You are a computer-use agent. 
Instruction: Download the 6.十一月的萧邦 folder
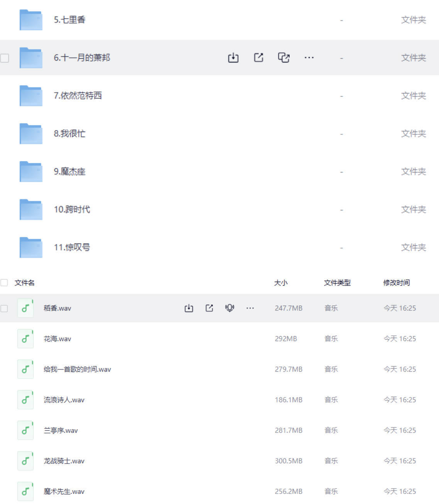click(x=233, y=57)
